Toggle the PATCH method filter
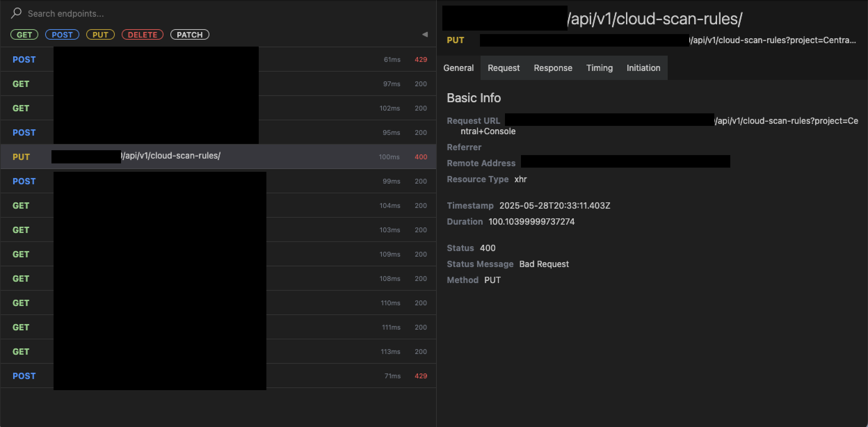Viewport: 868px width, 427px height. coord(190,35)
